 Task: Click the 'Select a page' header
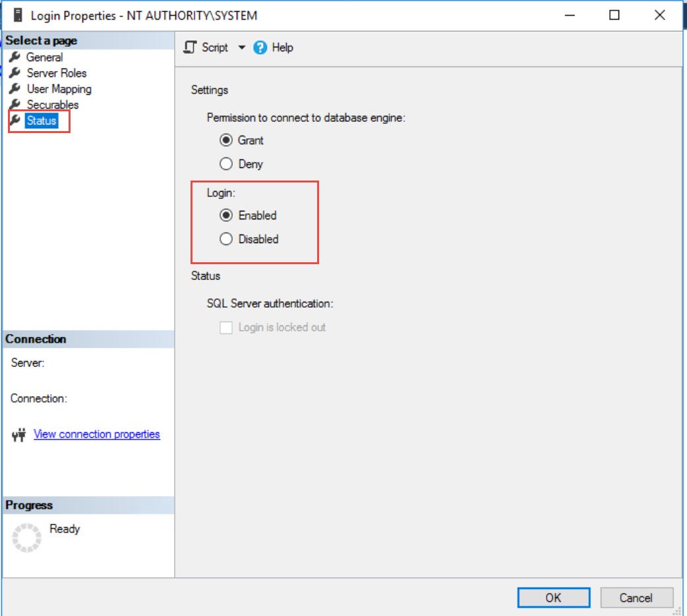coord(41,41)
